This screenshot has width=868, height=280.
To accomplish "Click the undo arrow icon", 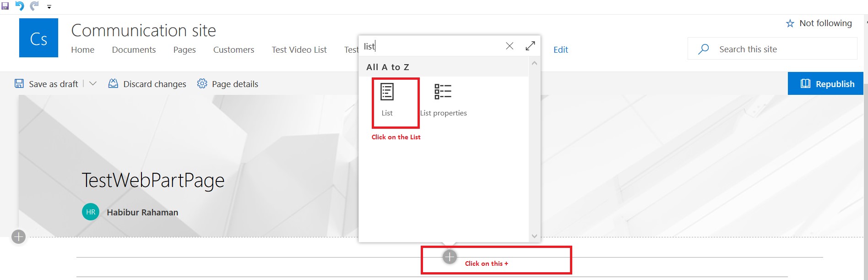I will click(x=20, y=6).
